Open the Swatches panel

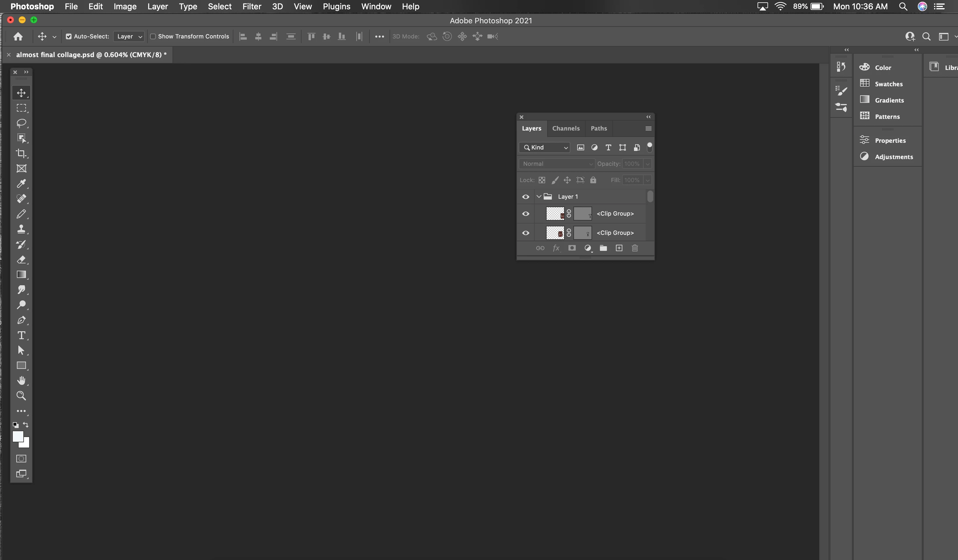[x=888, y=84]
